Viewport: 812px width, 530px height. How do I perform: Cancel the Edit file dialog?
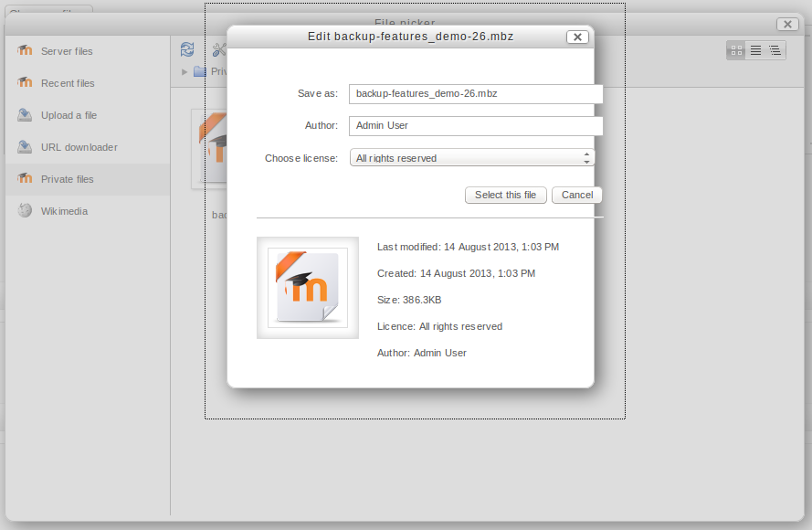tap(577, 195)
